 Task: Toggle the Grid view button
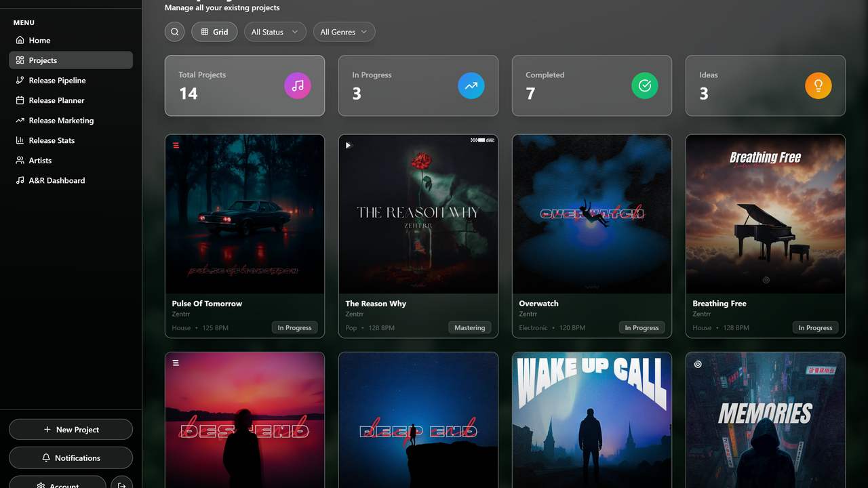point(214,32)
